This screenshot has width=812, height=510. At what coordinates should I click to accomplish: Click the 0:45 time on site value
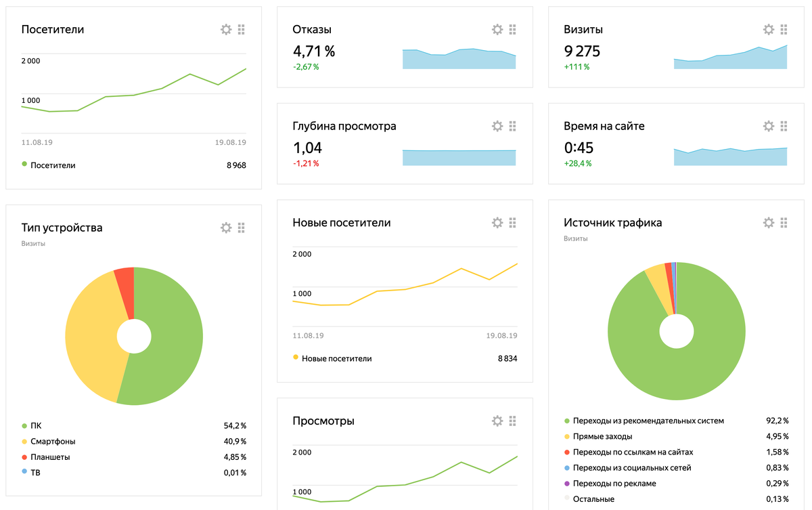579,148
